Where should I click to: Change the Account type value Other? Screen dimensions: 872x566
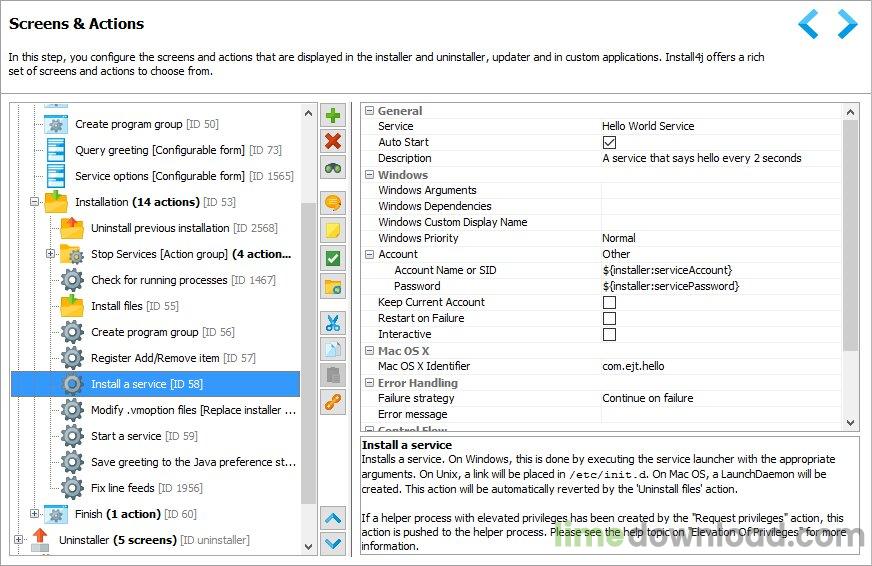point(721,254)
